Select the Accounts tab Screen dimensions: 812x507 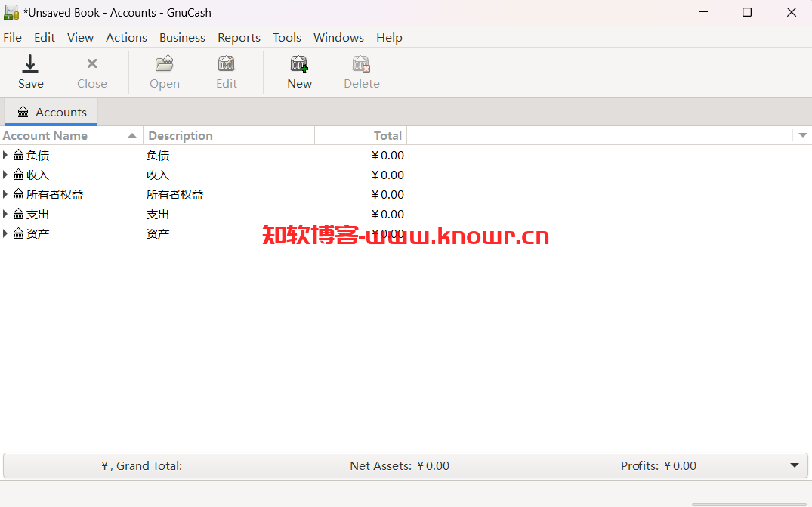[x=51, y=112]
